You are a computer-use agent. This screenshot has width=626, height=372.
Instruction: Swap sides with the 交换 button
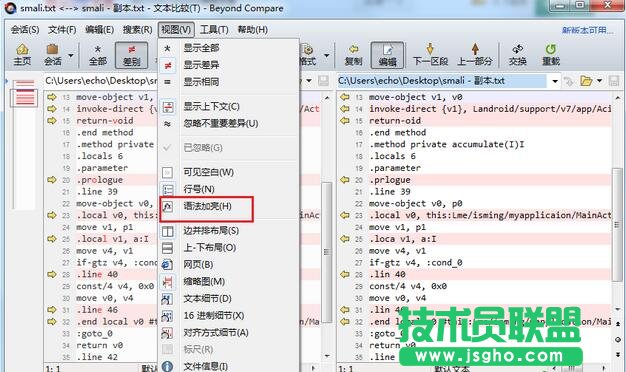[x=517, y=55]
